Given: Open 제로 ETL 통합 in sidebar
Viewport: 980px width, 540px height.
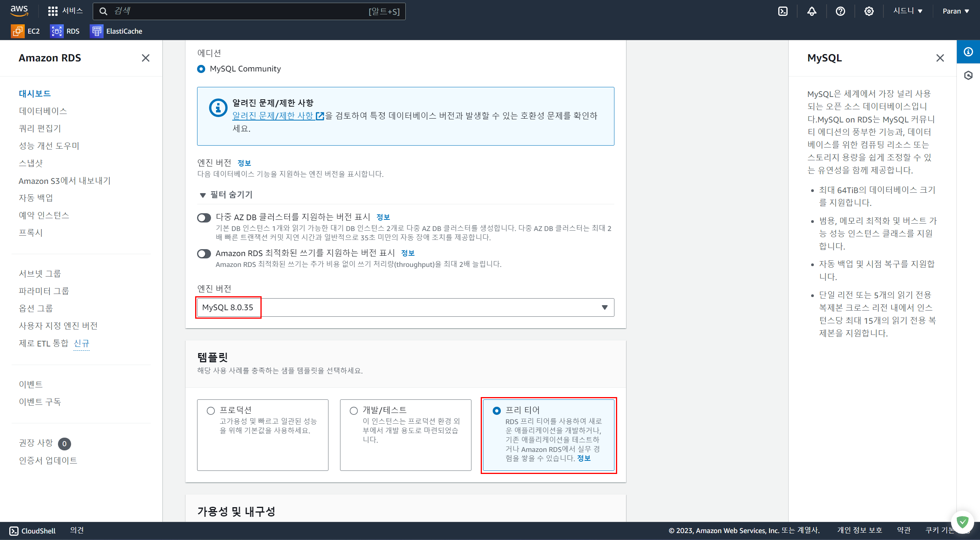Looking at the screenshot, I should (x=44, y=343).
